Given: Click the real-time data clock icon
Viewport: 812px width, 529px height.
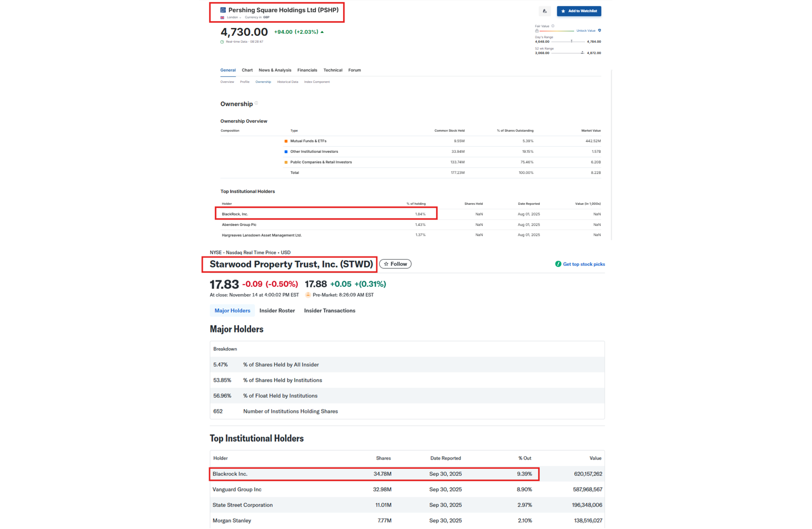Looking at the screenshot, I should click(222, 42).
